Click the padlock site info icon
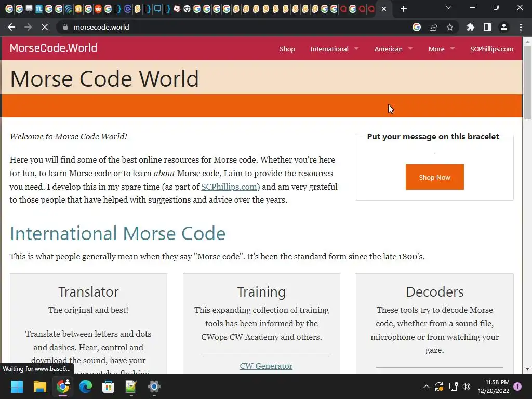 click(x=65, y=27)
